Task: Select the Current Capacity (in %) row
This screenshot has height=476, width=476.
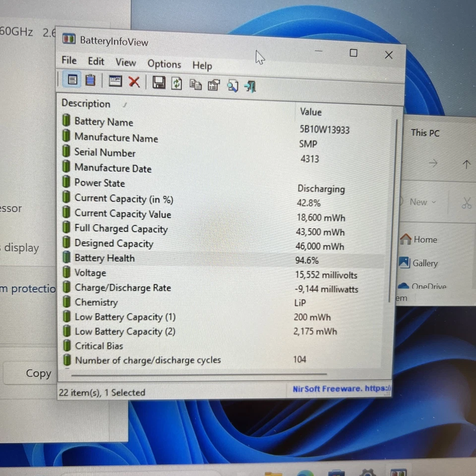Action: click(x=222, y=200)
